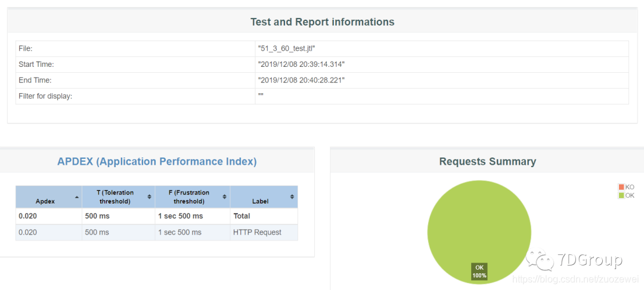Screen dimensions: 644x290
Task: Click the OK legend text
Action: pos(630,195)
